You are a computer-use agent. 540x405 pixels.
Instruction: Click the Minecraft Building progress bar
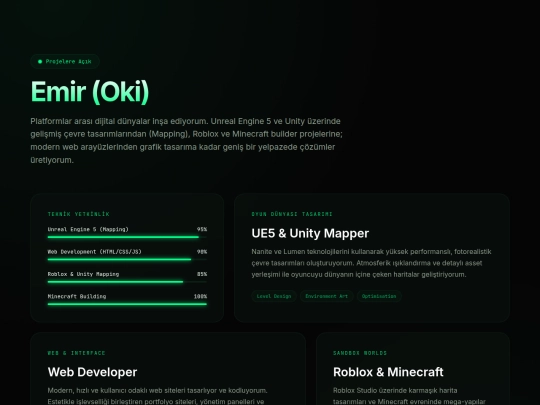pos(127,304)
